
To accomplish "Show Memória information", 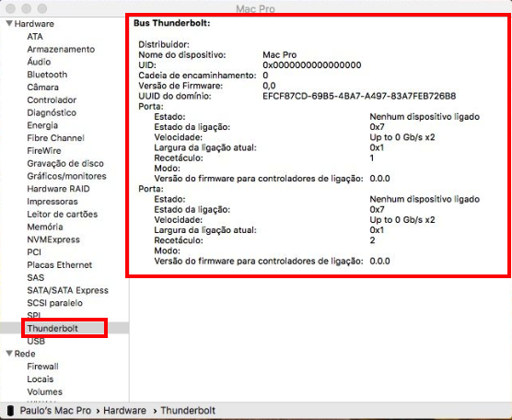I will point(45,227).
